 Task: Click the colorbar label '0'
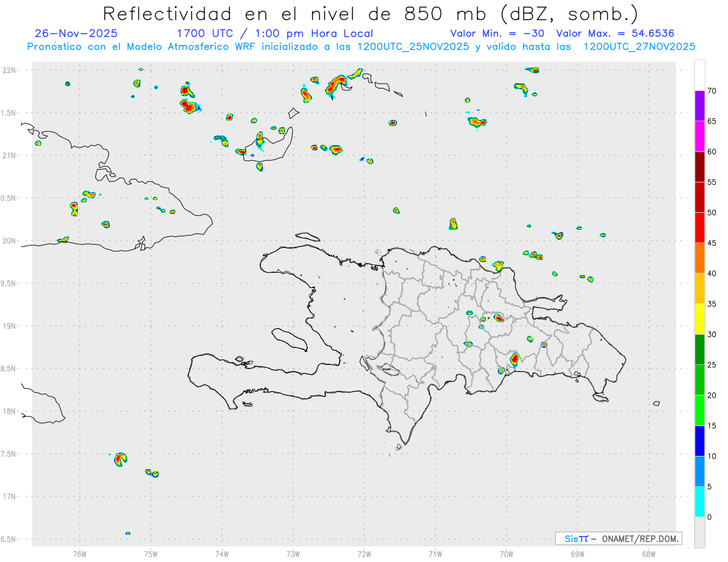709,517
